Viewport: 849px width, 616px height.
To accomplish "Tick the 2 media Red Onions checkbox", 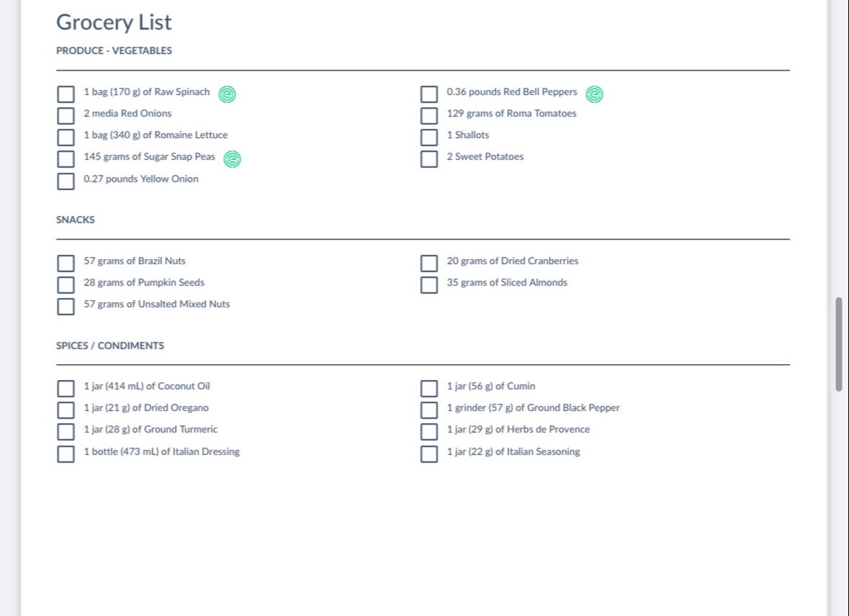I will 66,116.
